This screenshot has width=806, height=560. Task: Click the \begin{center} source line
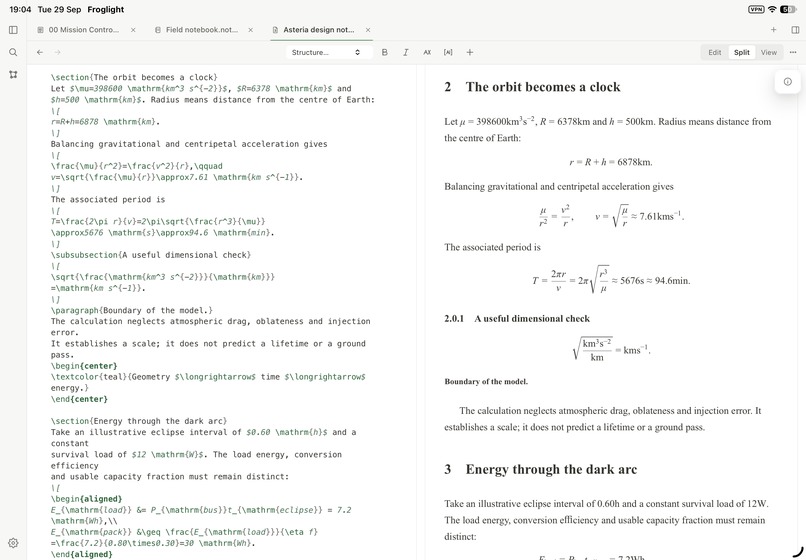point(84,366)
